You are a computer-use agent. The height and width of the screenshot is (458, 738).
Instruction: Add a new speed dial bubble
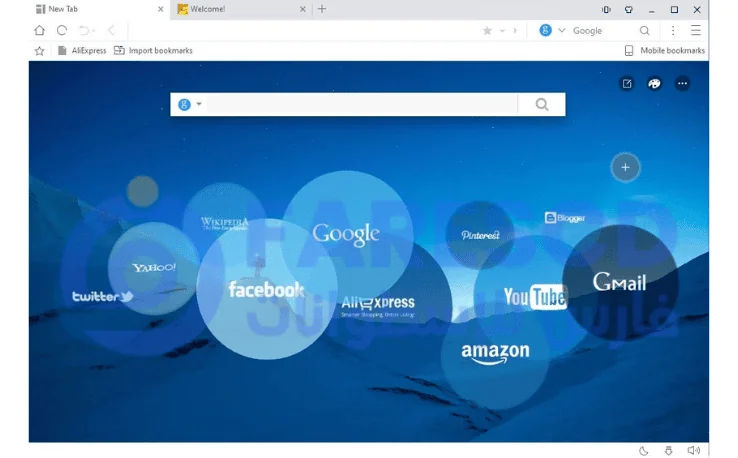(x=625, y=167)
